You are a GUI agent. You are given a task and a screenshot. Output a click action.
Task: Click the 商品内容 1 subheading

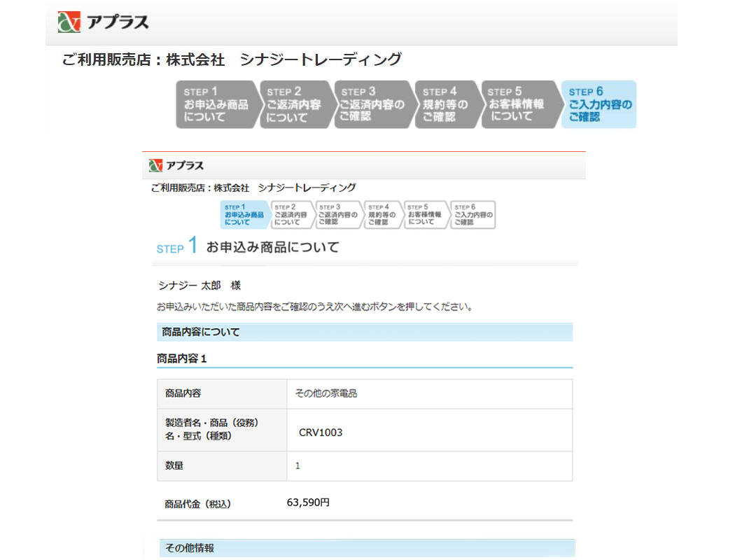(x=182, y=358)
